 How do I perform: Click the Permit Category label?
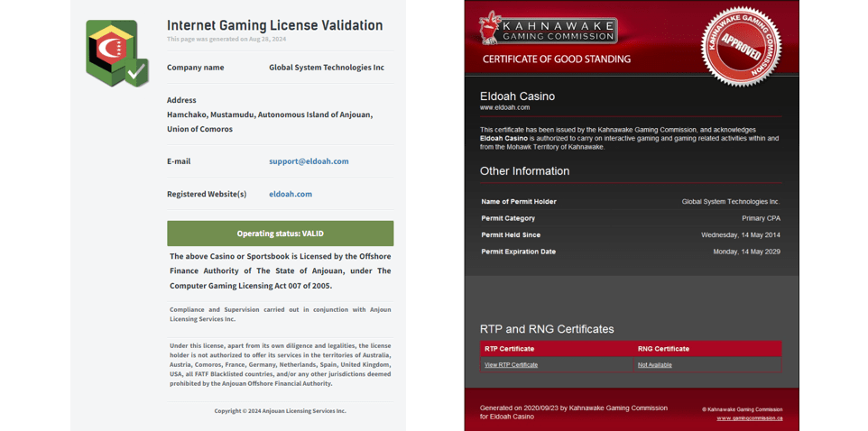(508, 218)
